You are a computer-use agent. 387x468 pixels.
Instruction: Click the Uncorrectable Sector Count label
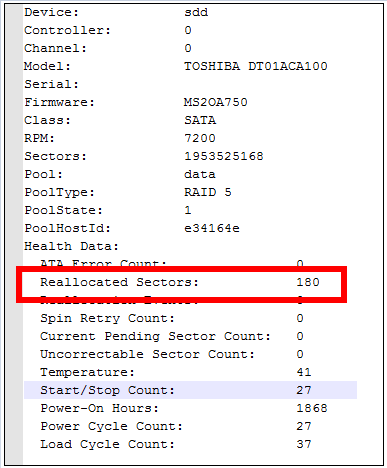point(147,354)
